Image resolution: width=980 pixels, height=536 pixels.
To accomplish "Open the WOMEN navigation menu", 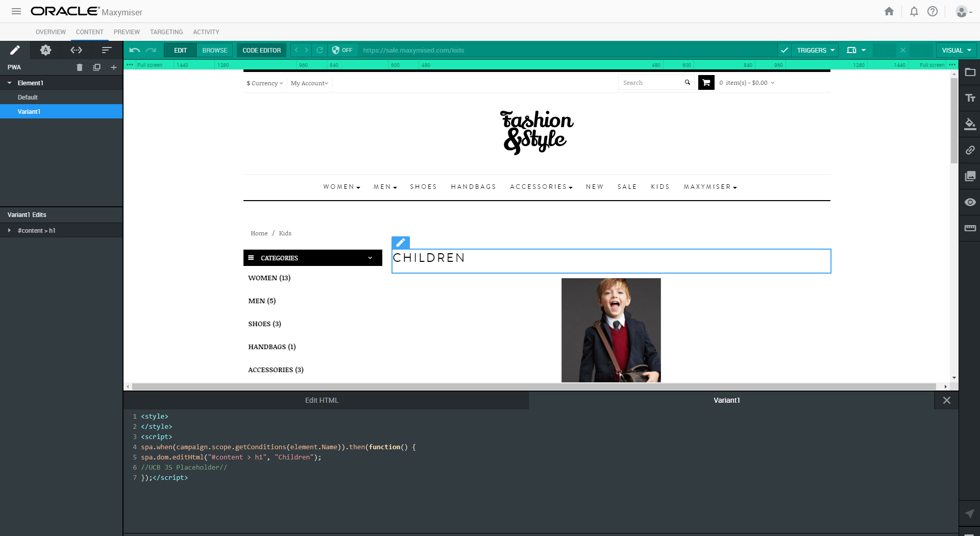I will [x=342, y=187].
